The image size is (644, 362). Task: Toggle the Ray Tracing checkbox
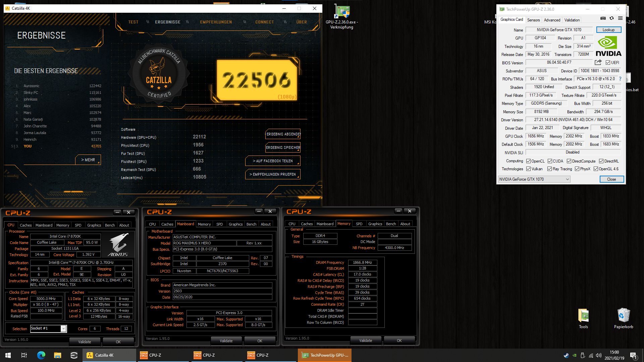(x=549, y=169)
